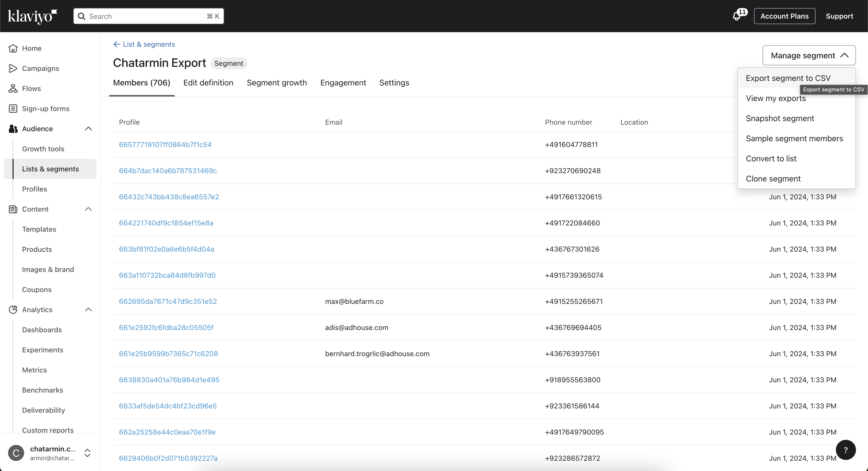Screen dimensions: 868x471
Task: Close the Manage segment dropdown
Action: click(809, 55)
